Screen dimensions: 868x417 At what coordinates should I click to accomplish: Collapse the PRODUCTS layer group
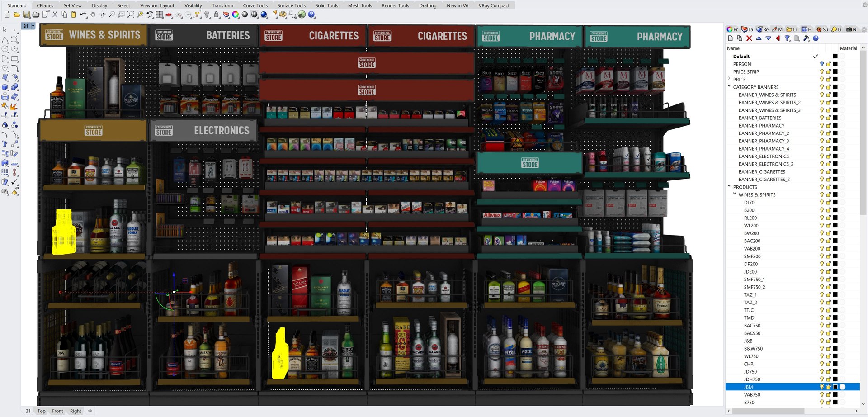pos(729,186)
